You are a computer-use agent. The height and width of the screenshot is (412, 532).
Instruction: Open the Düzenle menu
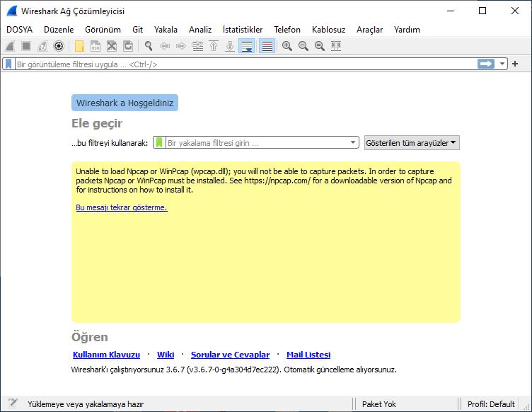pyautogui.click(x=59, y=30)
